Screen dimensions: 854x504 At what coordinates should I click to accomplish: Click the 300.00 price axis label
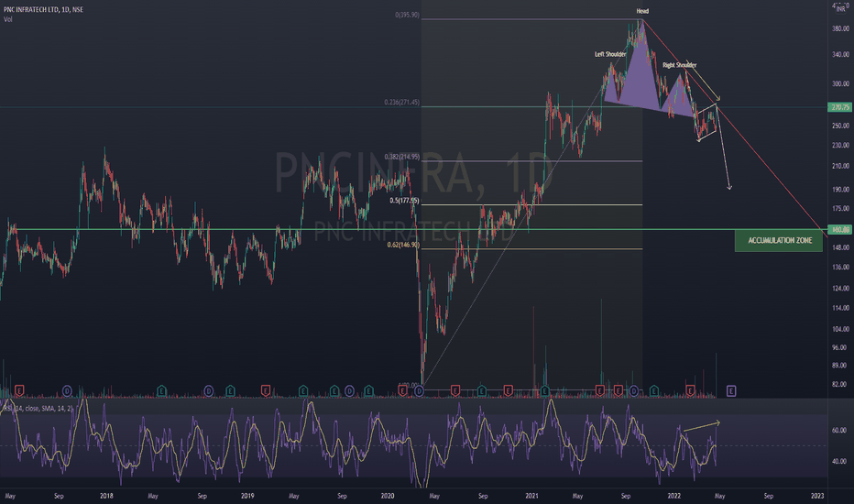point(840,84)
